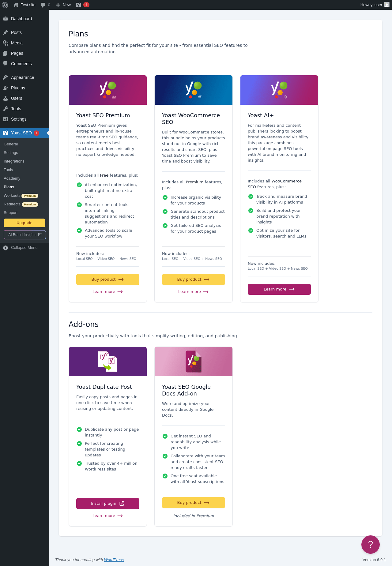Screen dimensions: 392x566
Task: Open Integrations submenu item
Action: pyautogui.click(x=14, y=161)
